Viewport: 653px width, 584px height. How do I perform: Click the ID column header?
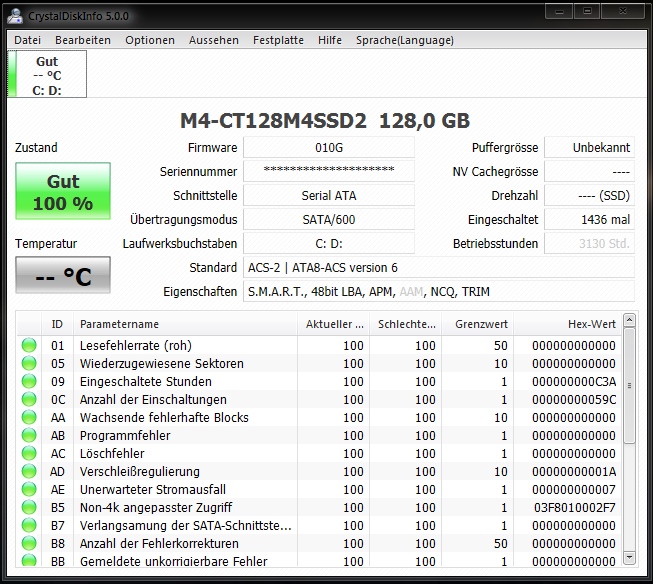pyautogui.click(x=57, y=324)
